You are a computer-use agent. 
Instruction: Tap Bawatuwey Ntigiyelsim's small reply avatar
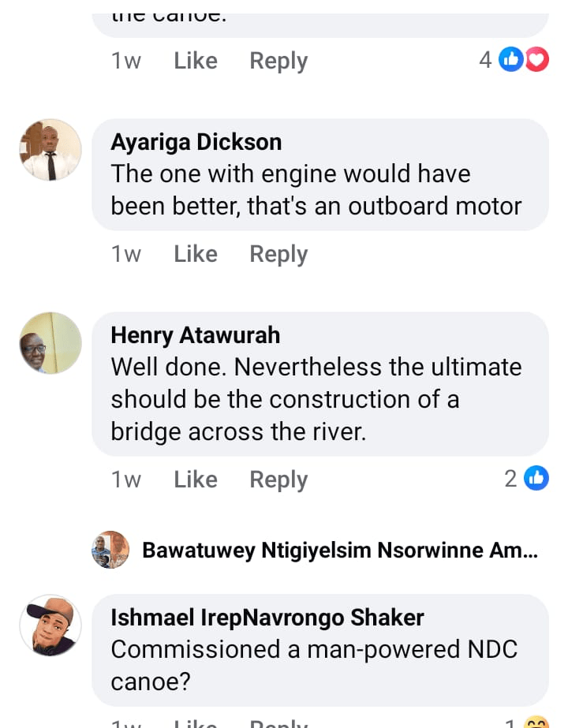pyautogui.click(x=110, y=550)
